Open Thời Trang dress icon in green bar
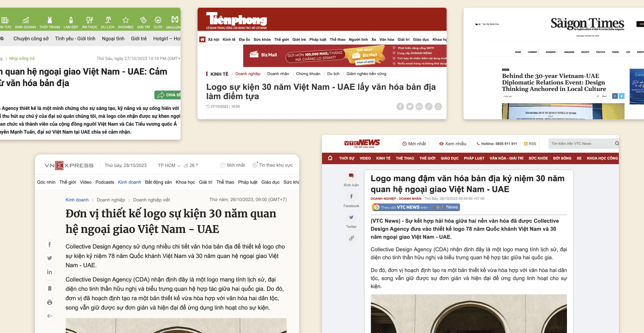The image size is (644, 333). pyautogui.click(x=50, y=20)
